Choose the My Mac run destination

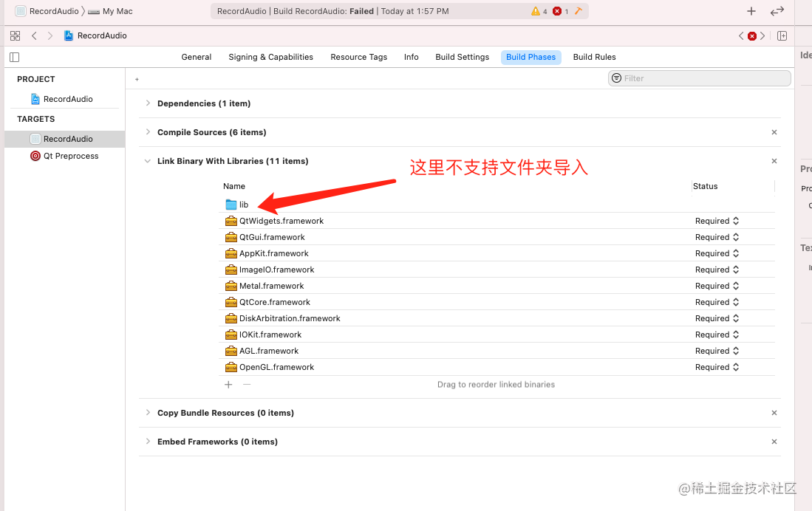pos(110,11)
